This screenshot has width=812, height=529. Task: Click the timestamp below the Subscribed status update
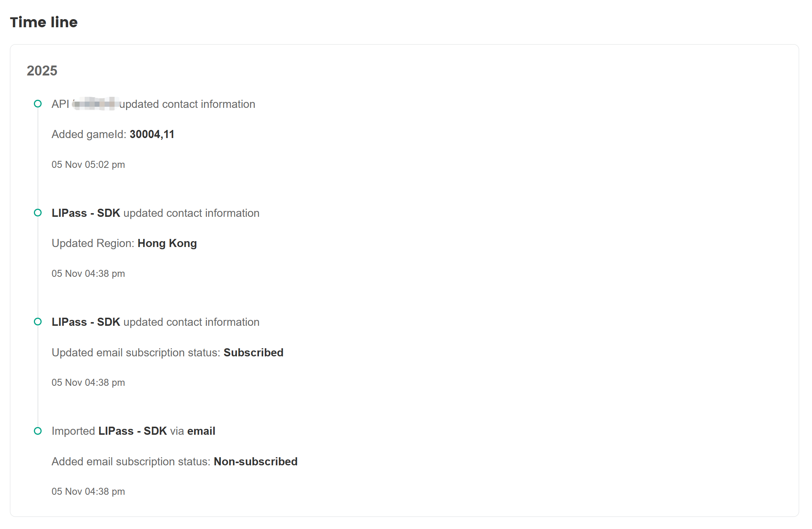click(88, 382)
